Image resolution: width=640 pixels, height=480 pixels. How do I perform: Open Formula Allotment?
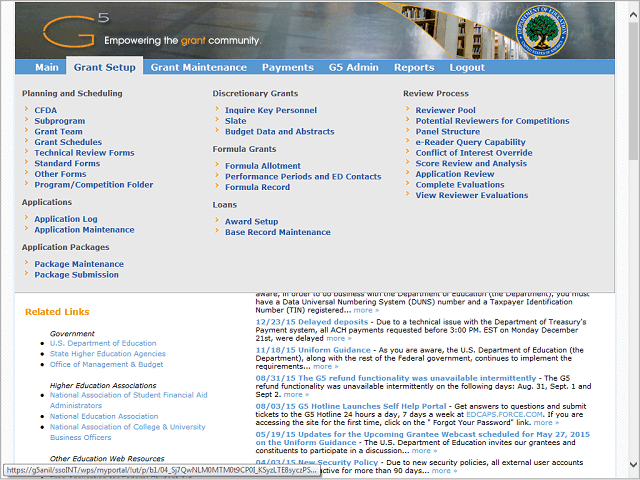point(263,166)
